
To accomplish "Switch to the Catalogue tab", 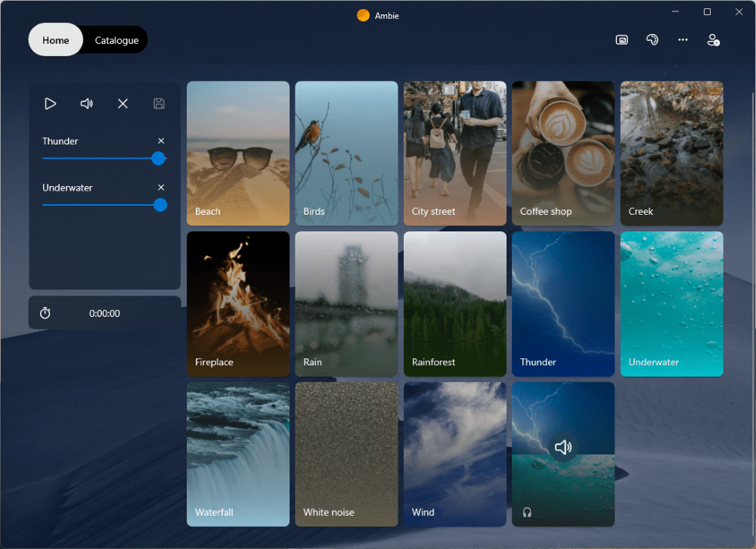I will point(116,40).
